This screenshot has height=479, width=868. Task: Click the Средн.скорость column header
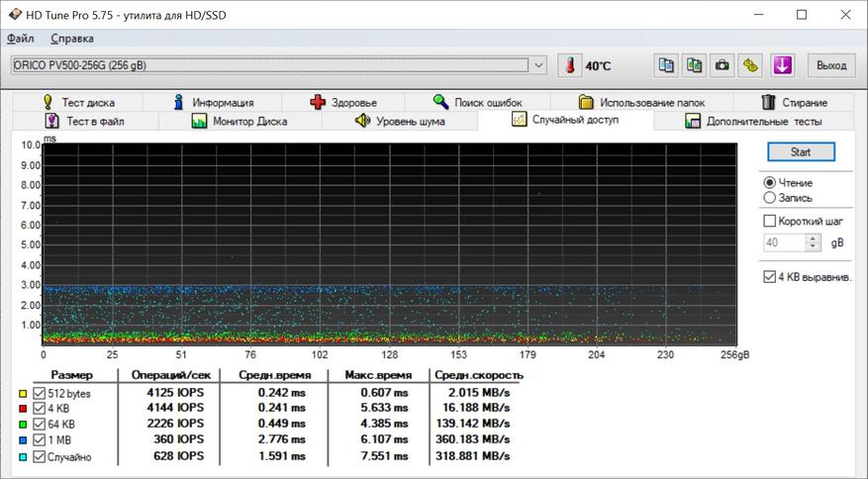(x=478, y=375)
